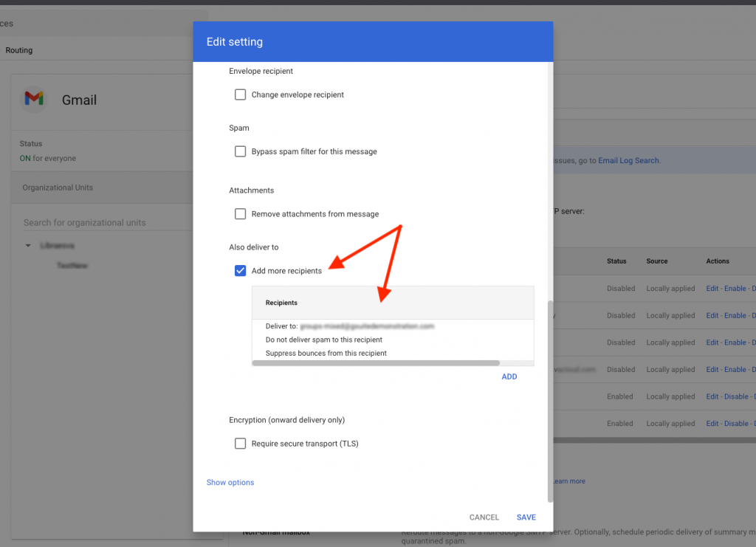Click the Gmail logo icon
This screenshot has height=547, width=756.
(34, 99)
